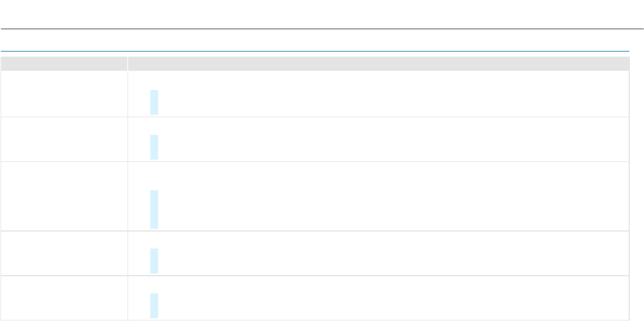This screenshot has width=644, height=321.
Task: Click the thin blue line bordering the table top
Action: pyautogui.click(x=315, y=52)
